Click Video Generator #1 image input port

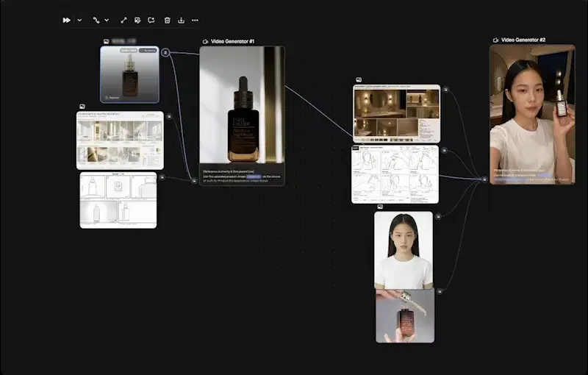(194, 181)
